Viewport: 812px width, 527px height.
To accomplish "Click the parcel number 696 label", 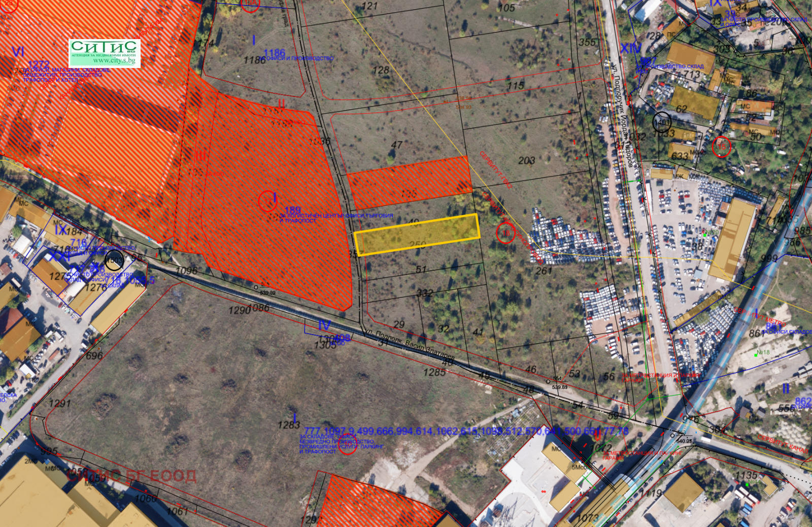I will [94, 355].
